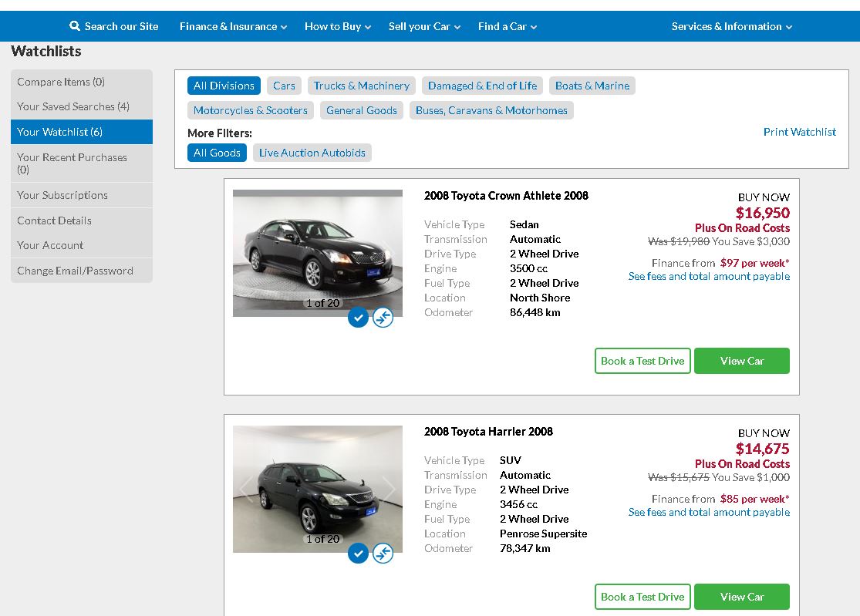Click '1 of 20' counter on Crown Athlete photo
Viewport: 860px width, 616px height.
tap(322, 303)
